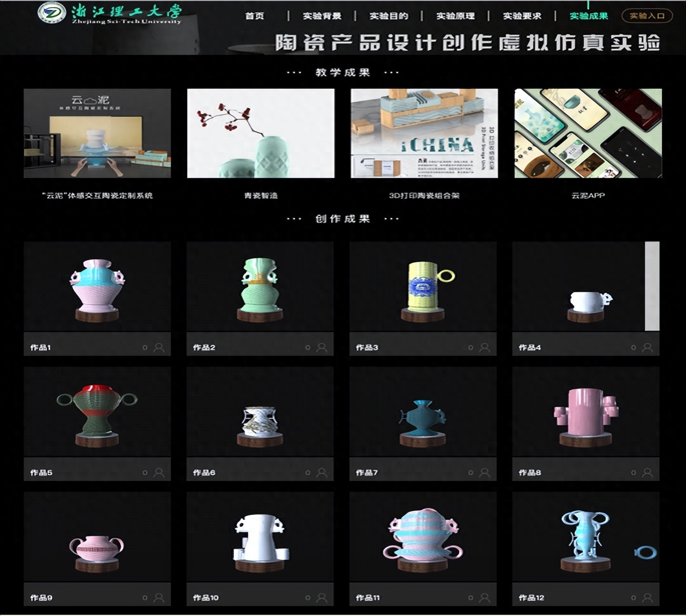Select the yellow cylinder vase in 作品3
The height and width of the screenshot is (616, 686).
click(423, 287)
